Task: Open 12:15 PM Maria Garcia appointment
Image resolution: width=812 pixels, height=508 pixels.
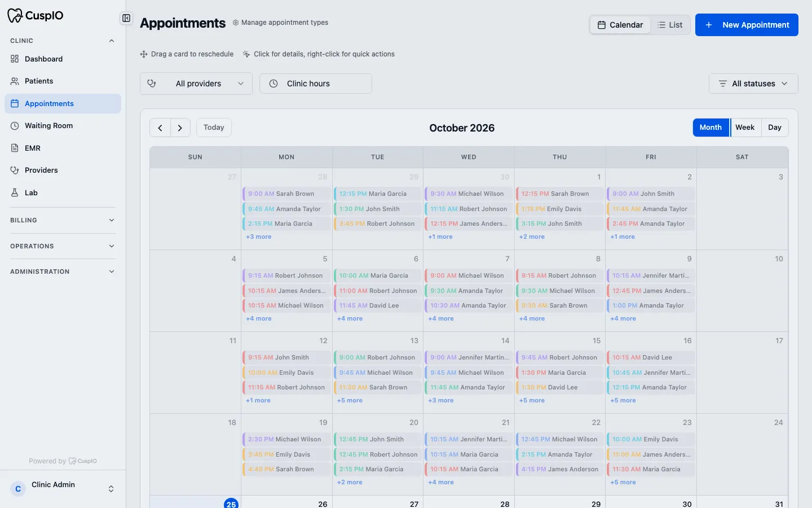Action: [378, 194]
